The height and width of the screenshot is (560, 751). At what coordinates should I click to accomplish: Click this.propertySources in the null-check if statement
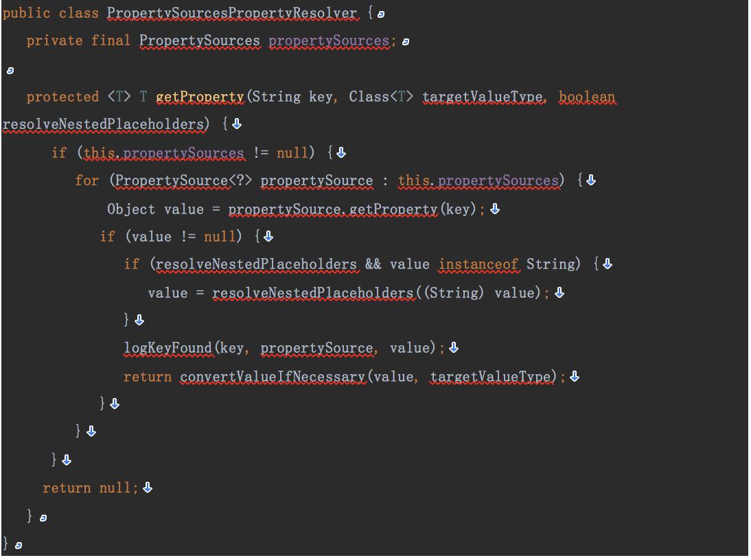pyautogui.click(x=164, y=152)
